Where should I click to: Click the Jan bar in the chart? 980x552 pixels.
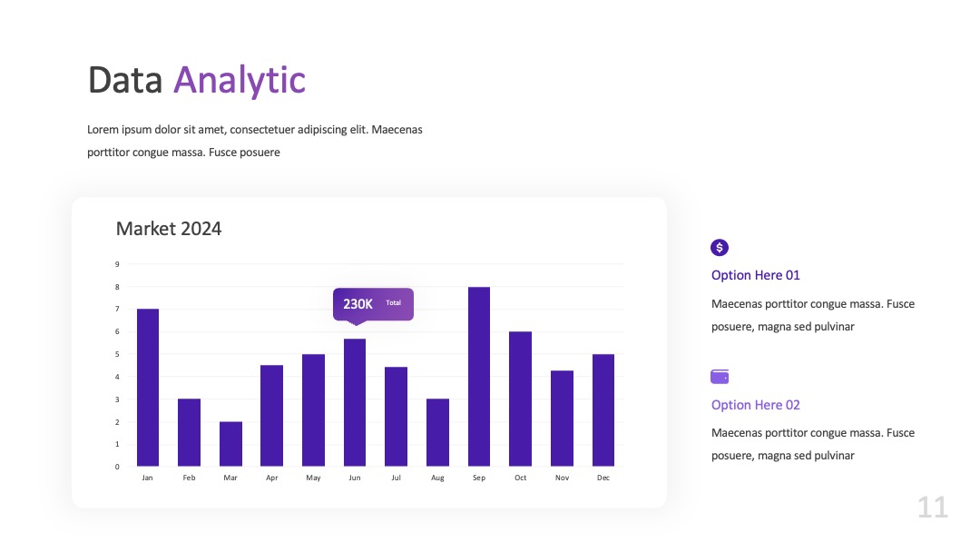(148, 388)
